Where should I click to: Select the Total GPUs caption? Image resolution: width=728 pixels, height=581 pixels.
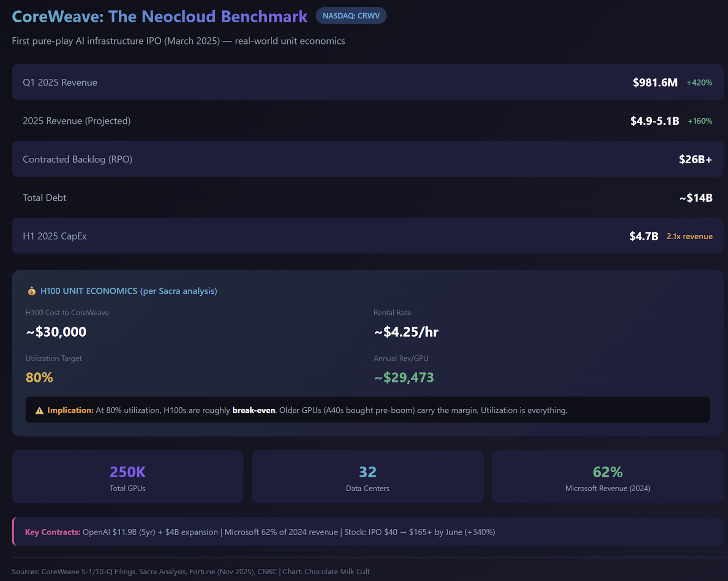(x=127, y=489)
